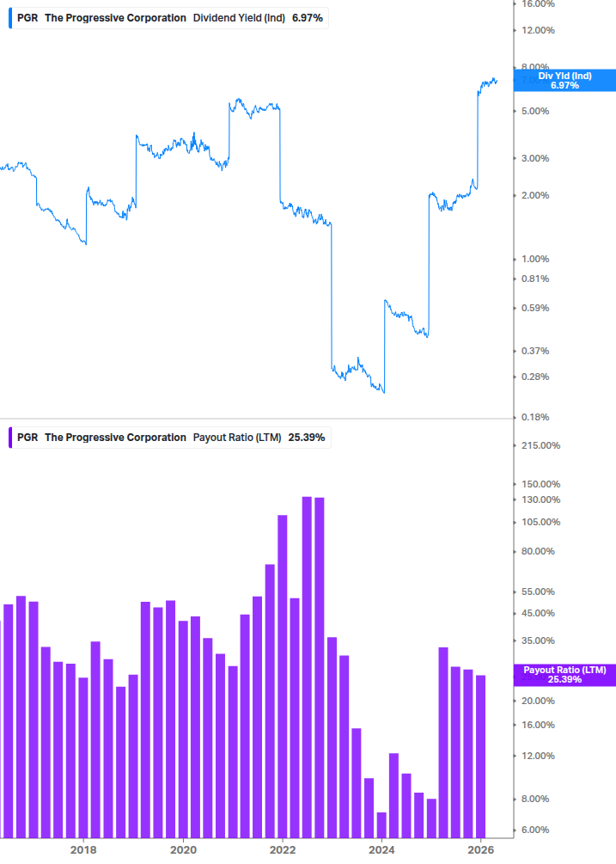Click the 2.00% label on the yield axis
Viewport: 616px width, 864px height.
pyautogui.click(x=535, y=196)
